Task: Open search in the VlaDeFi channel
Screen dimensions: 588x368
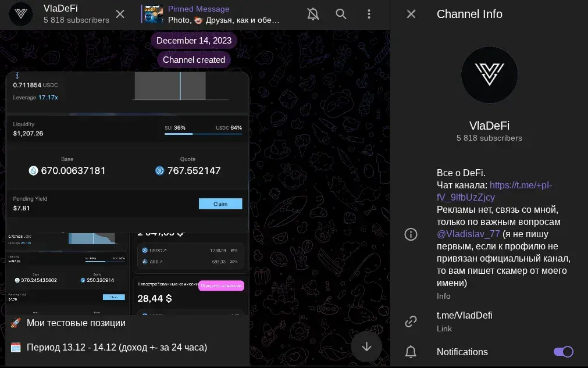Action: click(341, 14)
